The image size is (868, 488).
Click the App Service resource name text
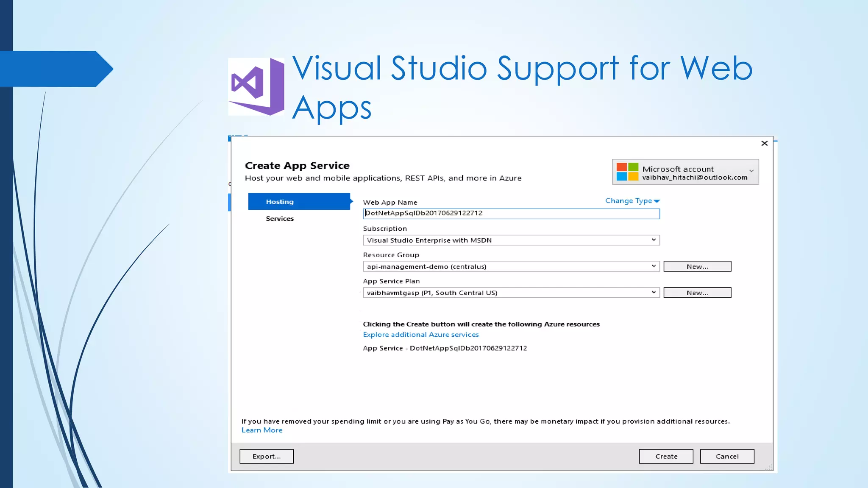pyautogui.click(x=445, y=348)
